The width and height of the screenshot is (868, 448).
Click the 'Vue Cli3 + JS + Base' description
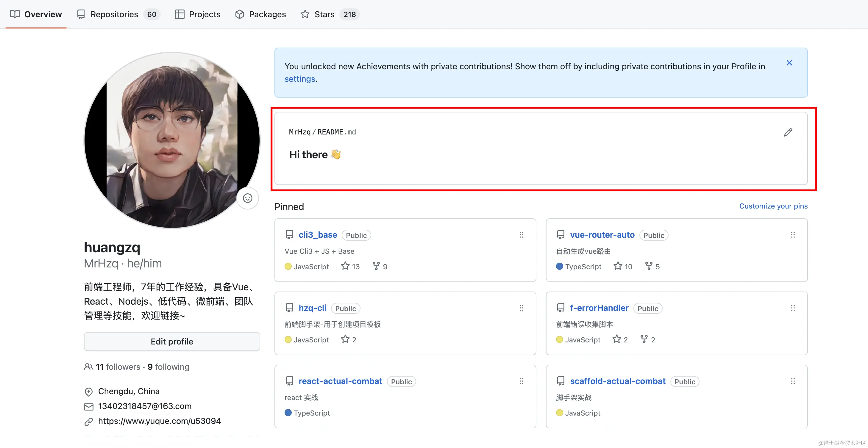pos(319,251)
